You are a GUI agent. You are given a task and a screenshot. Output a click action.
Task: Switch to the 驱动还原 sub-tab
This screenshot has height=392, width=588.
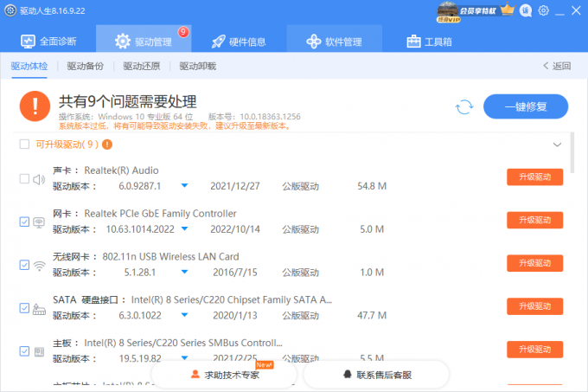point(141,67)
